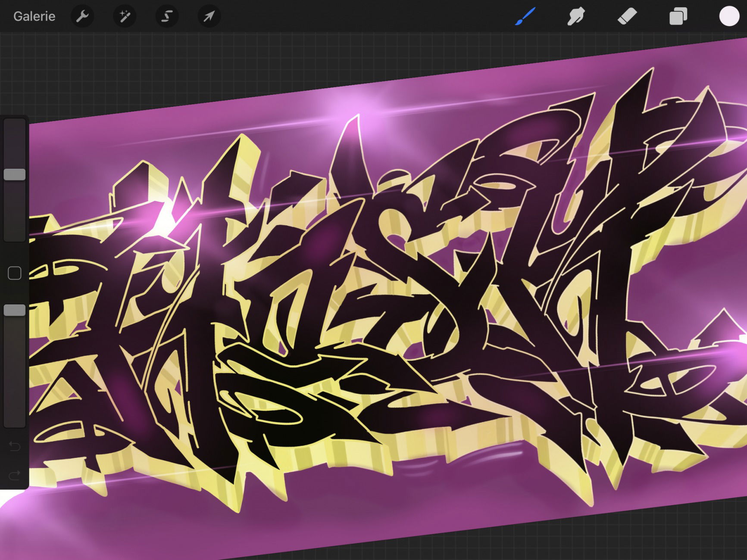Click the brush size slider handle
Image resolution: width=747 pixels, height=560 pixels.
point(15,174)
